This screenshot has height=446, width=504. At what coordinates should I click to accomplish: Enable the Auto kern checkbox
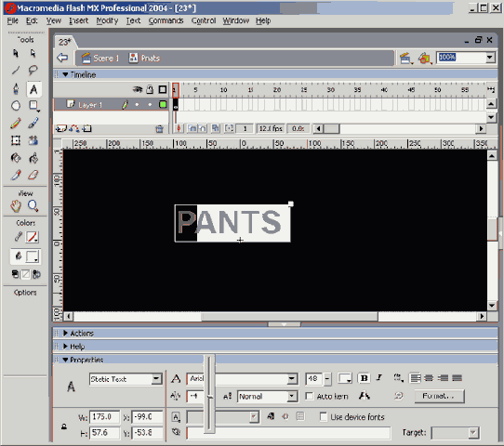[310, 396]
